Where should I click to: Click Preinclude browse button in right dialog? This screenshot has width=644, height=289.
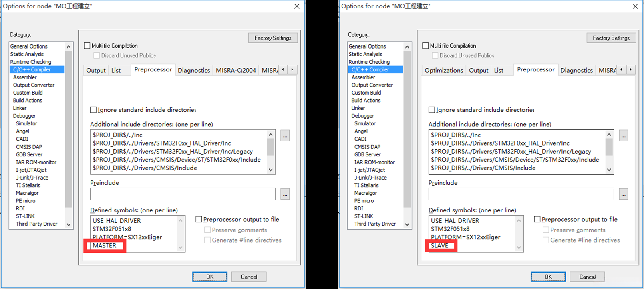[623, 194]
